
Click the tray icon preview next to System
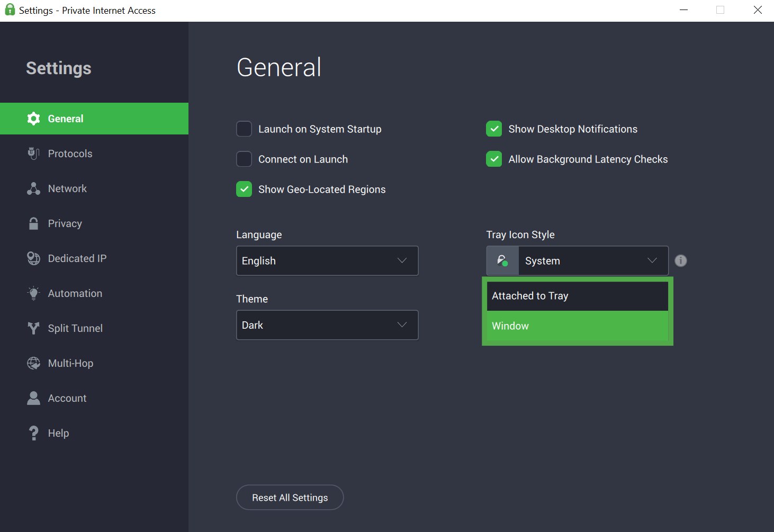coord(502,260)
